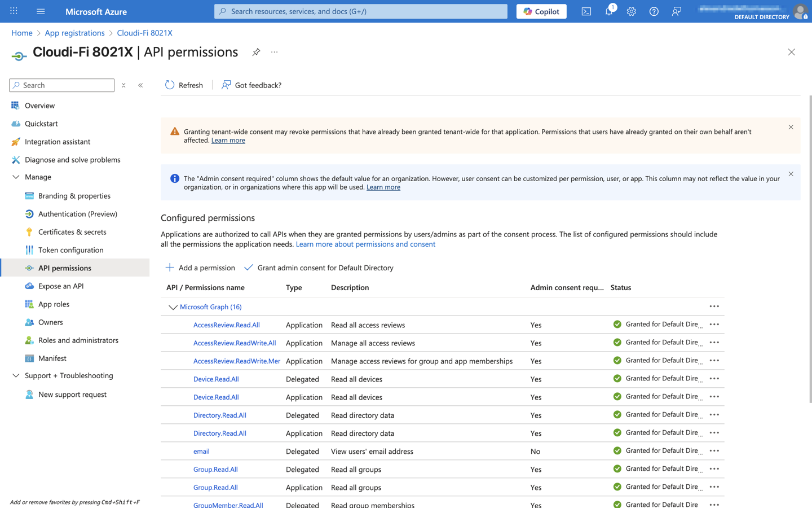The height and width of the screenshot is (508, 812).
Task: Open the app launcher grid icon
Action: click(x=14, y=11)
